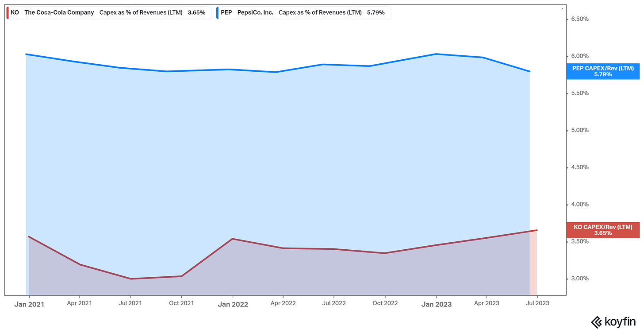Click the red KO color swatch in legend
644x333 pixels.
click(8, 12)
